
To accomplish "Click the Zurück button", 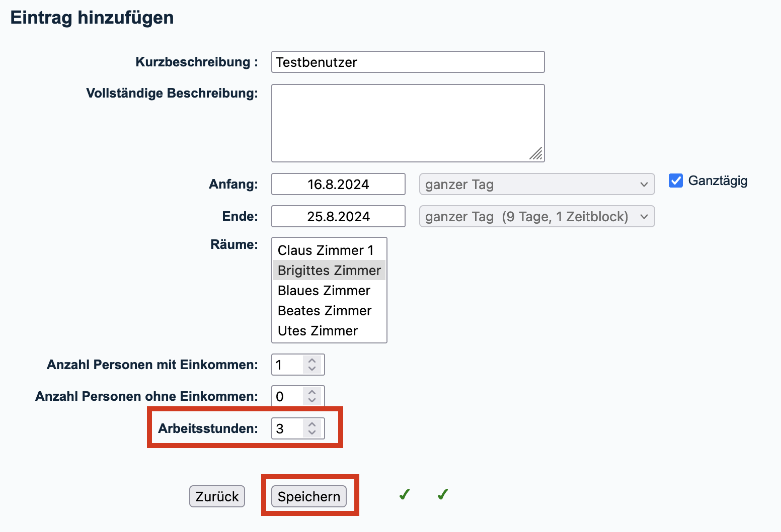I will click(217, 496).
